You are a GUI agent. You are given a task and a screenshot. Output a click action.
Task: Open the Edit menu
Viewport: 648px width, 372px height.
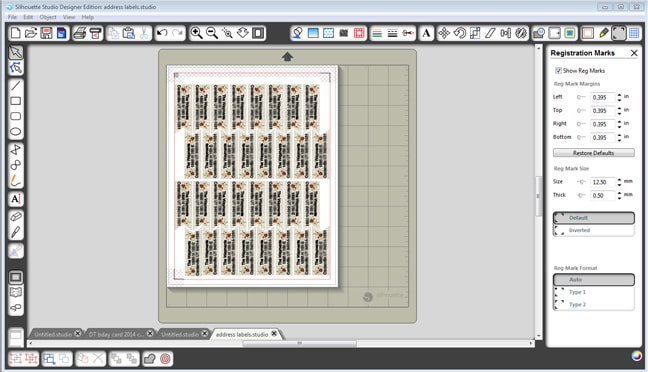28,17
